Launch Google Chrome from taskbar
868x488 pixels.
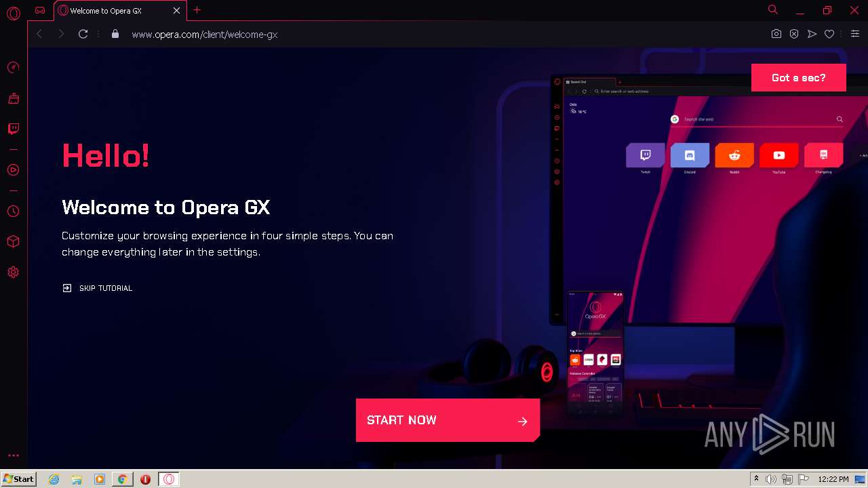pos(122,479)
